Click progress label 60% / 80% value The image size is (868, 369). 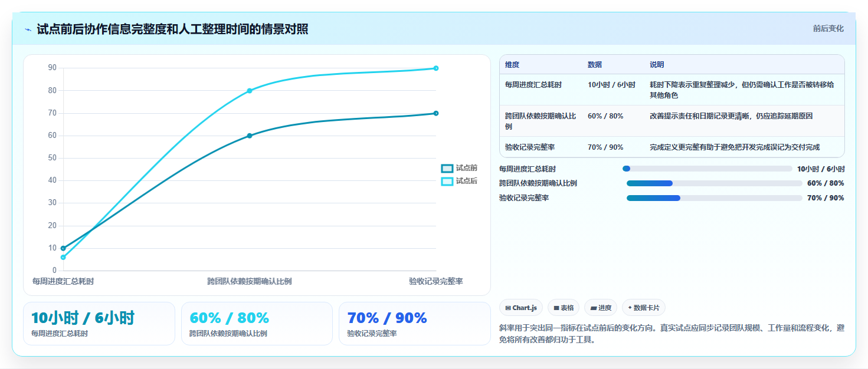[826, 183]
